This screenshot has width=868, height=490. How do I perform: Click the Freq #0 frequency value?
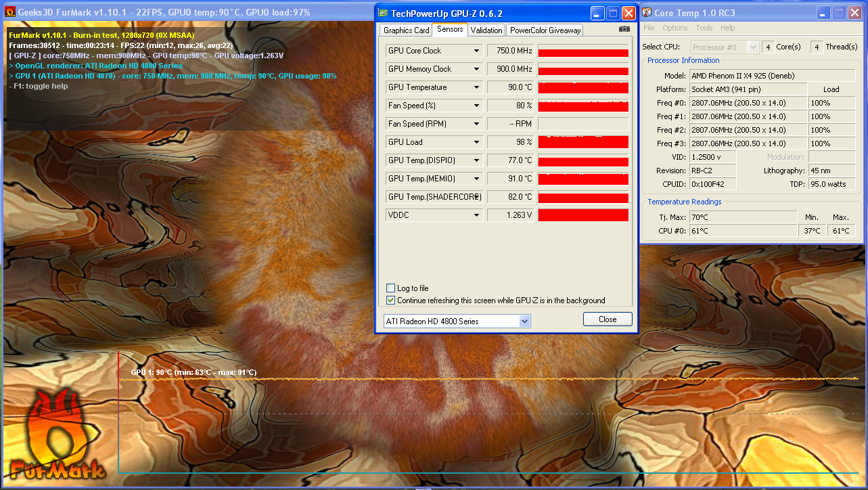748,103
